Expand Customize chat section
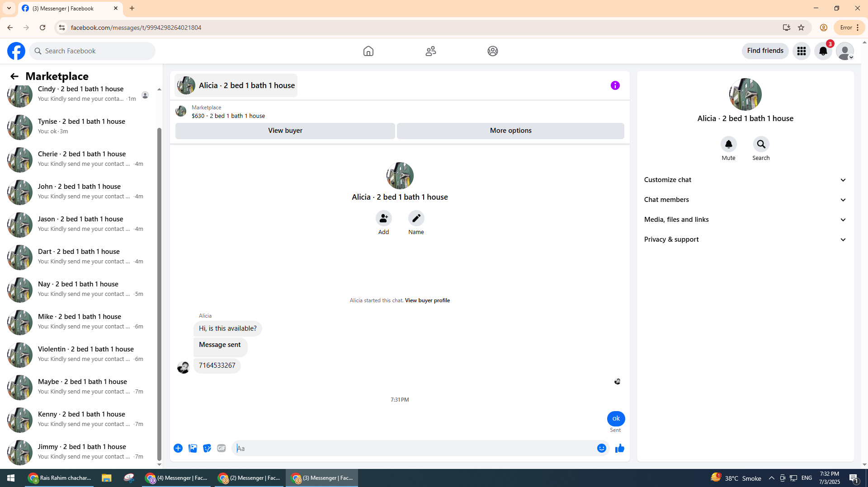868x487 pixels. tap(745, 180)
